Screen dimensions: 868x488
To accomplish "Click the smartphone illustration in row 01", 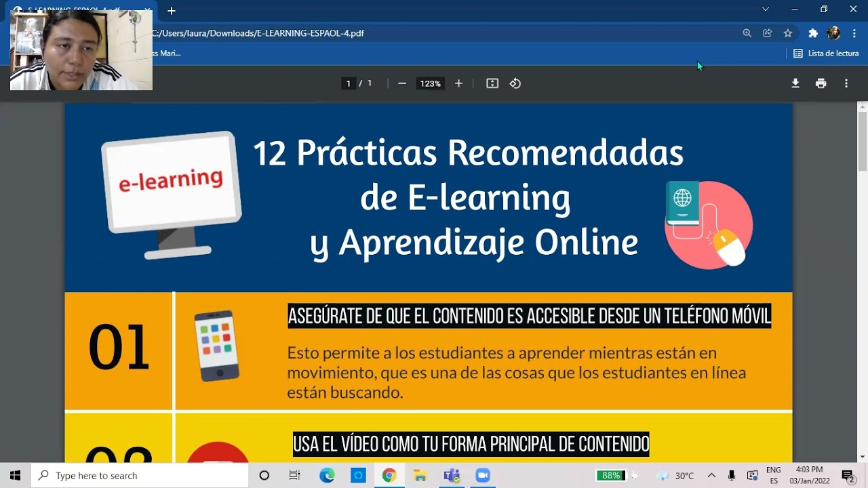I will pyautogui.click(x=216, y=346).
